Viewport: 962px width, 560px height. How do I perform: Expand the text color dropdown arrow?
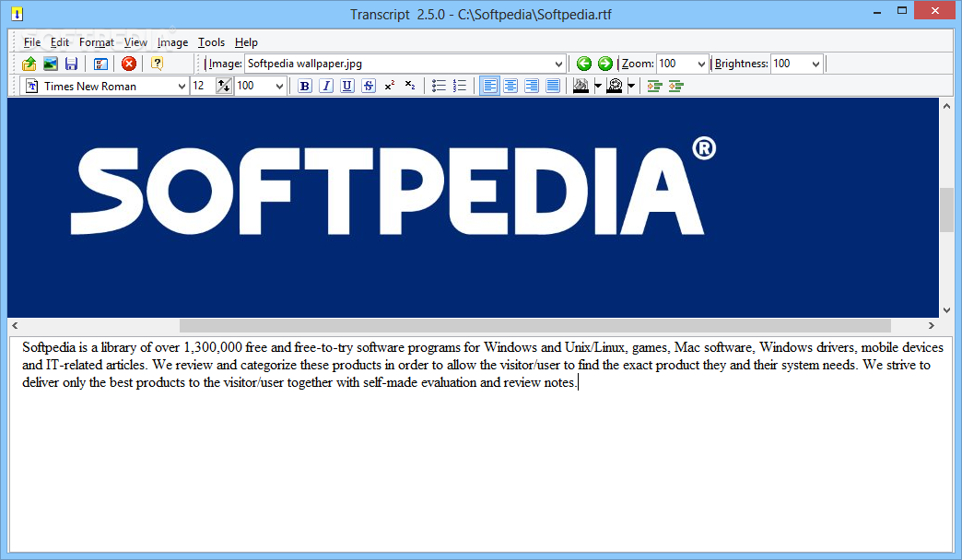pyautogui.click(x=598, y=86)
